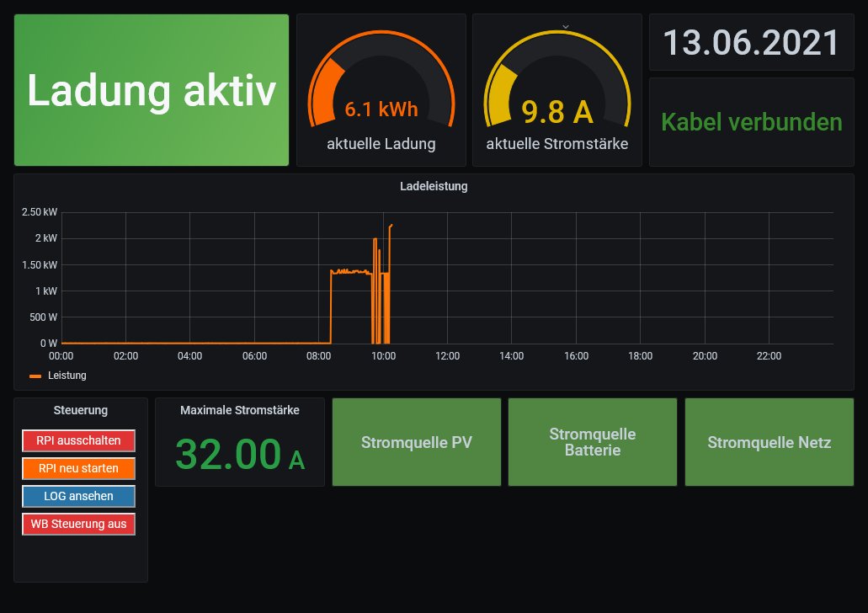868x613 pixels.
Task: Expand the Maximale Stromstärke panel title menu
Action: 239,410
